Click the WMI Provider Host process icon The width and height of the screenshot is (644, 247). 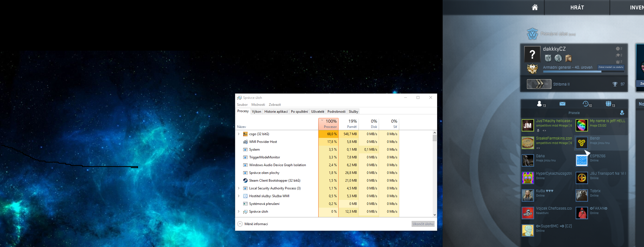[245, 142]
